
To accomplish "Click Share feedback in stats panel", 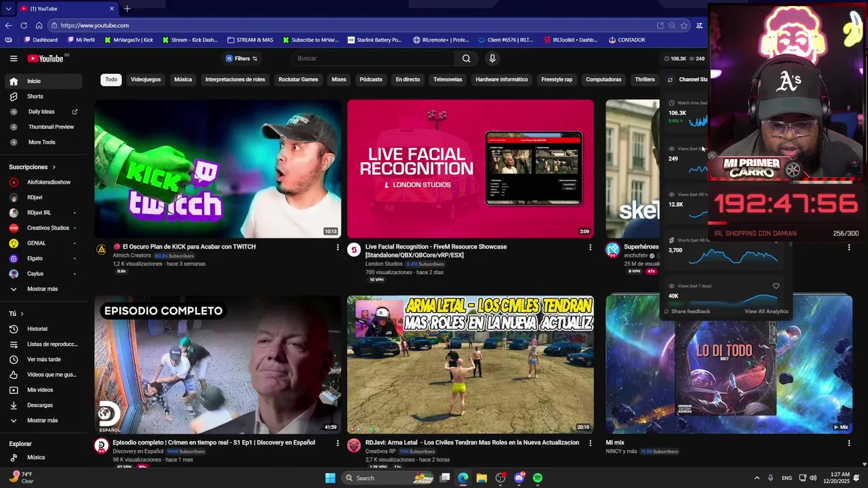I will point(687,311).
